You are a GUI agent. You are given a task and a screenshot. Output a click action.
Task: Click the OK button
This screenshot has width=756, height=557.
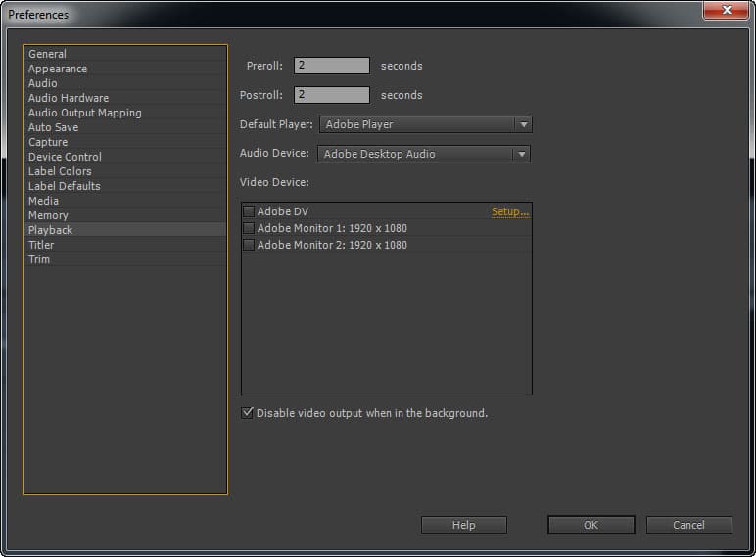tap(591, 525)
